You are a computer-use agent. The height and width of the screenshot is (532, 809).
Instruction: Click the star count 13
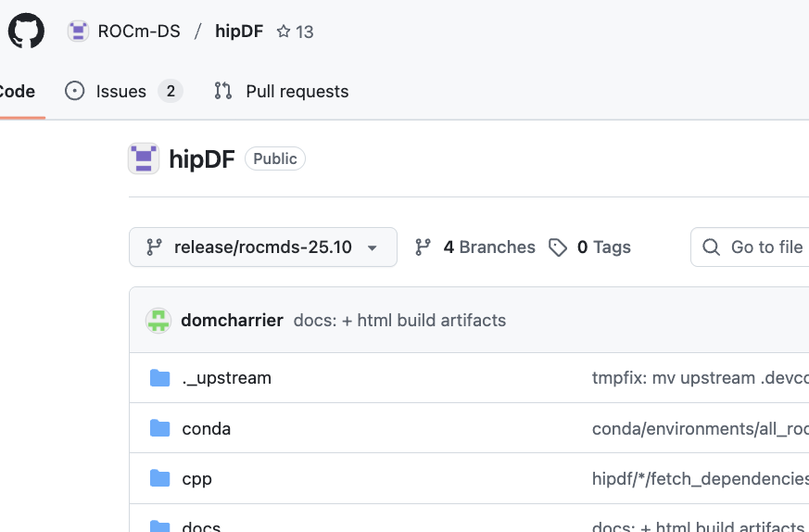click(x=304, y=32)
